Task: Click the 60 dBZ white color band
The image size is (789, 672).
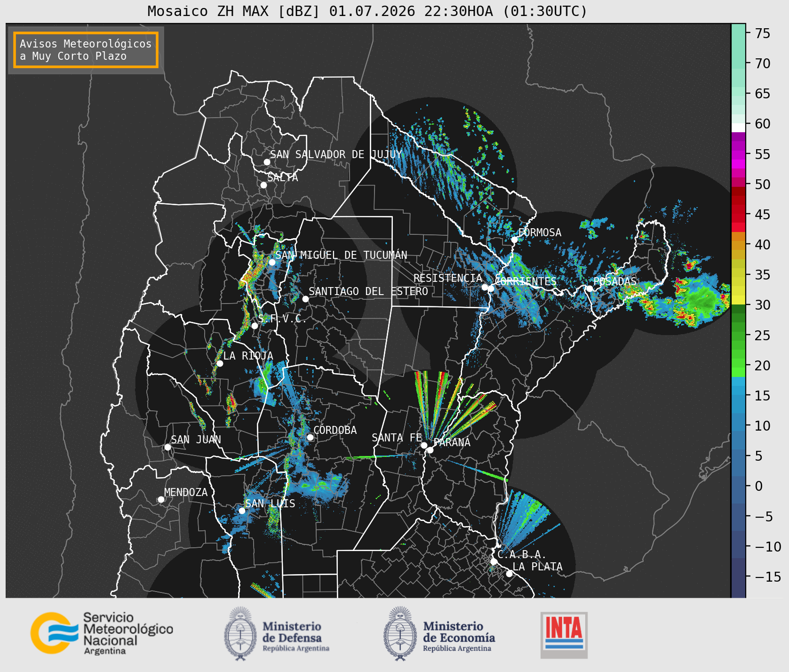Action: pos(738,128)
